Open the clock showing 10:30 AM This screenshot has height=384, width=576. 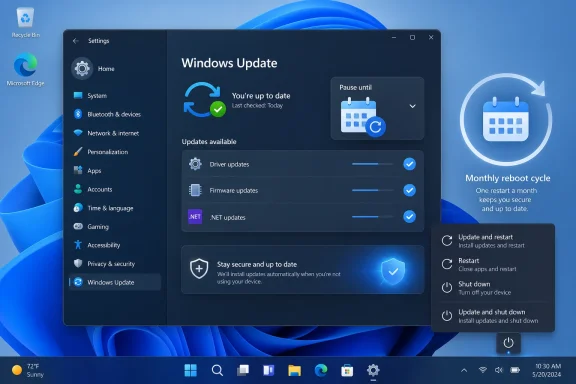(547, 370)
